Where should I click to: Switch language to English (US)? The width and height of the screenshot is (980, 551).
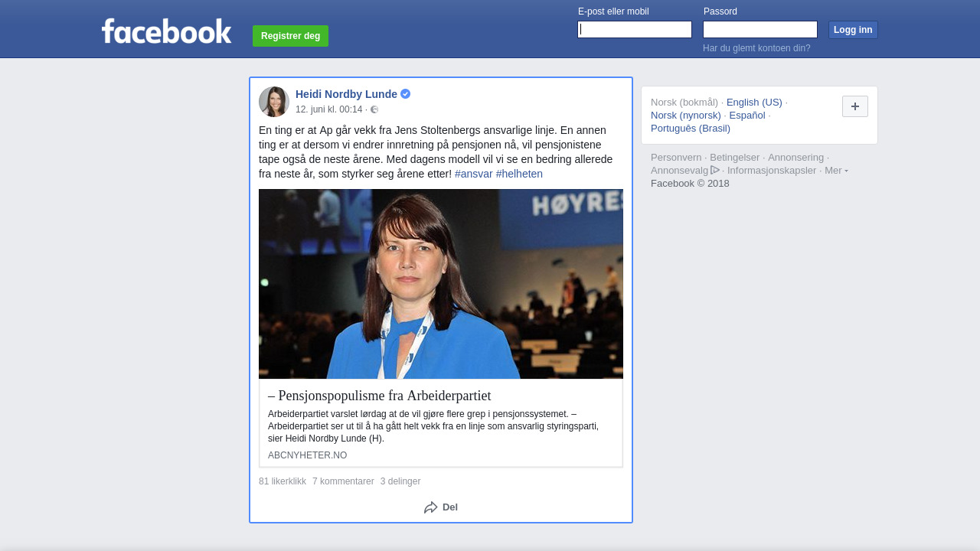(754, 103)
